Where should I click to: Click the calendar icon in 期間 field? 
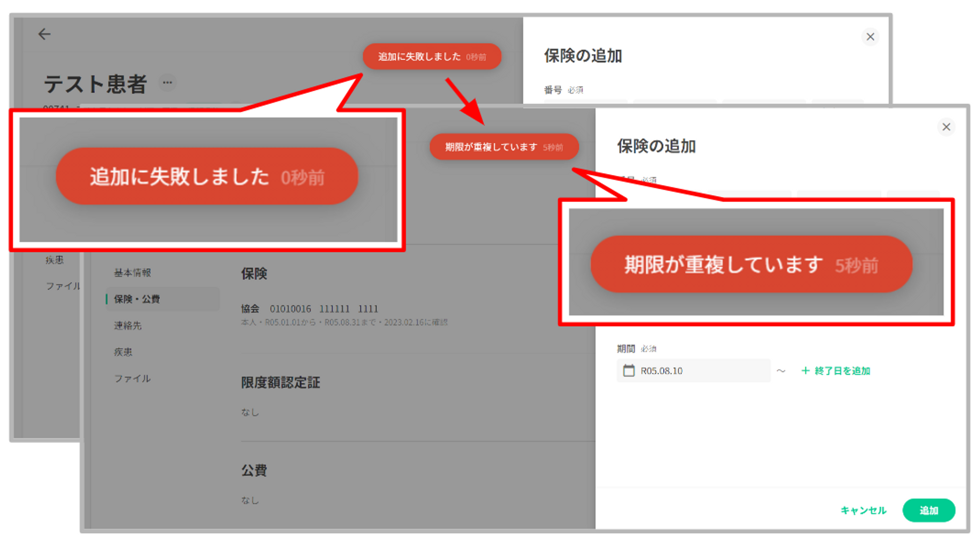click(629, 370)
